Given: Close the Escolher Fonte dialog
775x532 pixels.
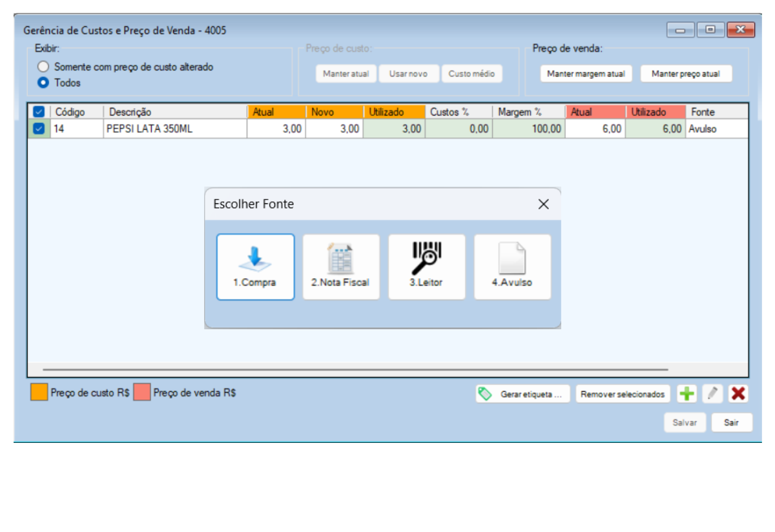Looking at the screenshot, I should (543, 204).
